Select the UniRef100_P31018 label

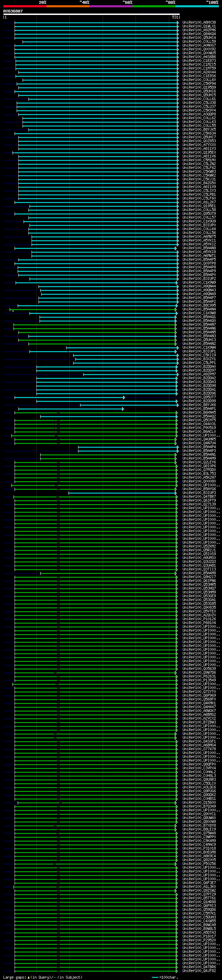199,849
